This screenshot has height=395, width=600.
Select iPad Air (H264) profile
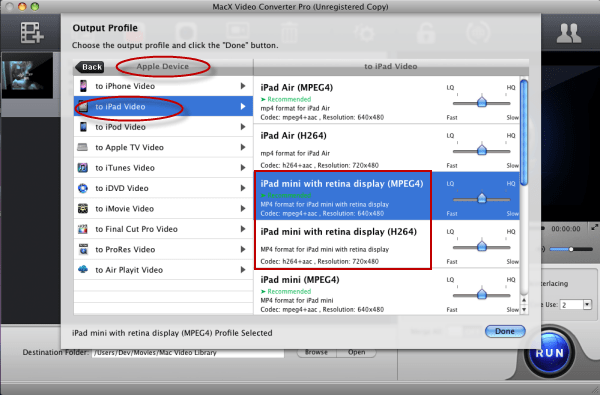(386, 148)
